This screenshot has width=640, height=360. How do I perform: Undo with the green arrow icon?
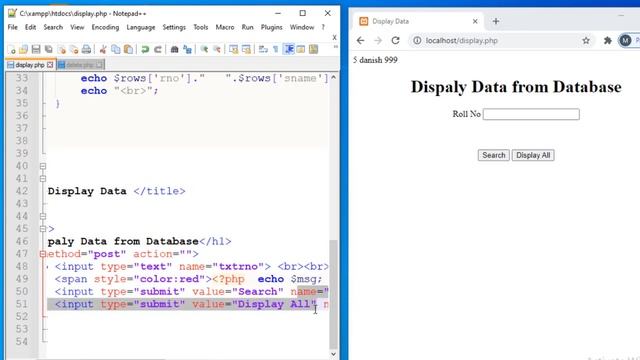coord(145,49)
